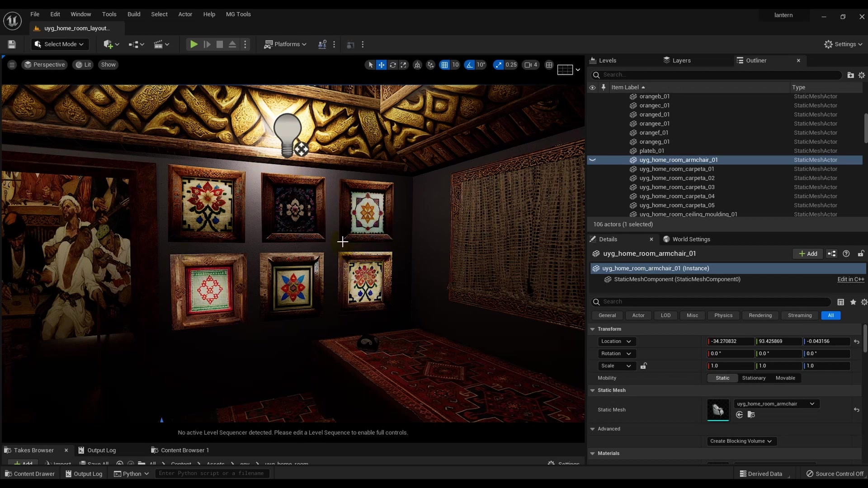Activate the Scale tool in viewport
The height and width of the screenshot is (488, 868).
404,65
